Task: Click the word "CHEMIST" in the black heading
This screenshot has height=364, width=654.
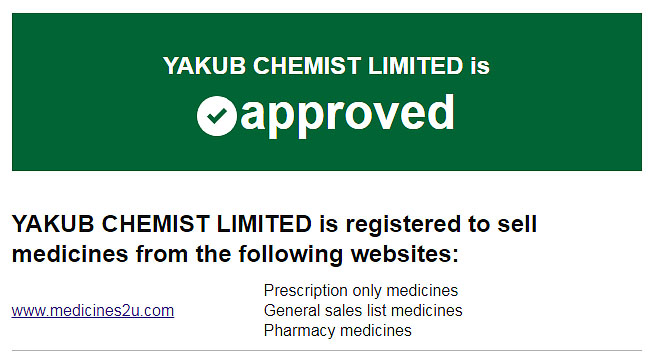Action: click(x=155, y=224)
